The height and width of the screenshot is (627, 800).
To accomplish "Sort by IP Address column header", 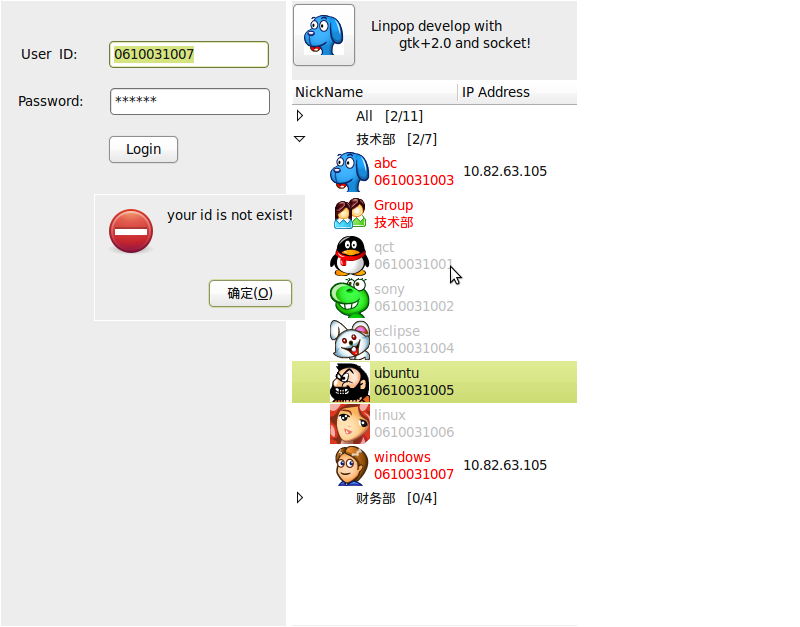I will [x=517, y=92].
